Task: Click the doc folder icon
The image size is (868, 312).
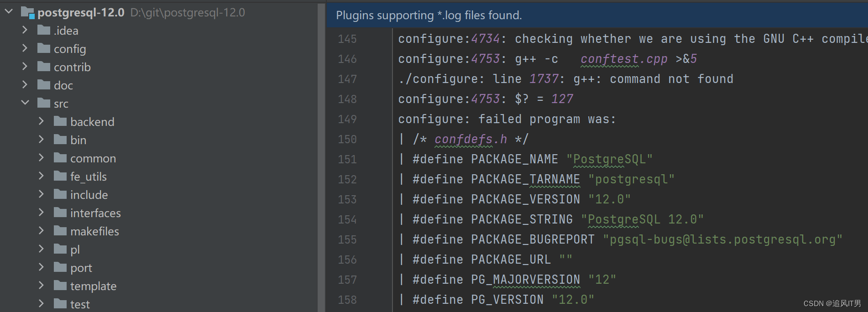Action: [44, 85]
